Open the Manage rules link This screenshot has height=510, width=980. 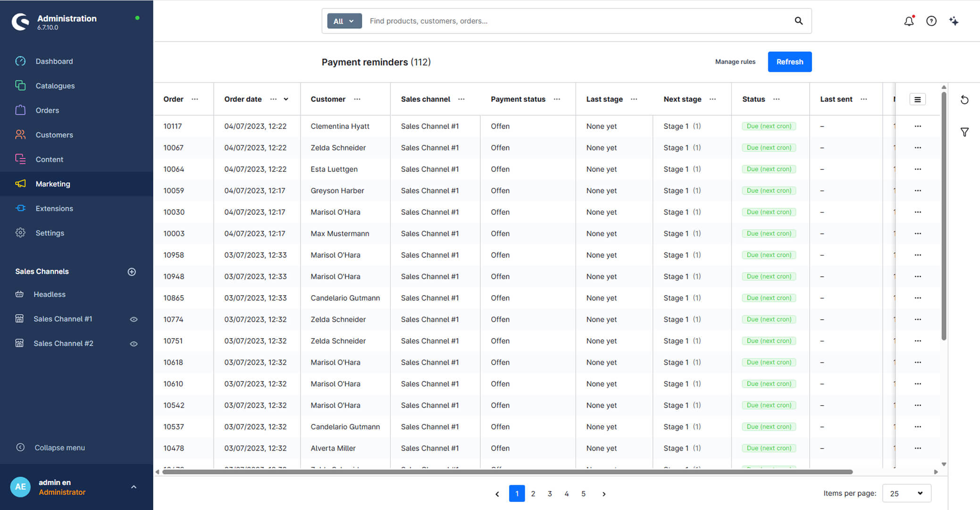(x=735, y=62)
